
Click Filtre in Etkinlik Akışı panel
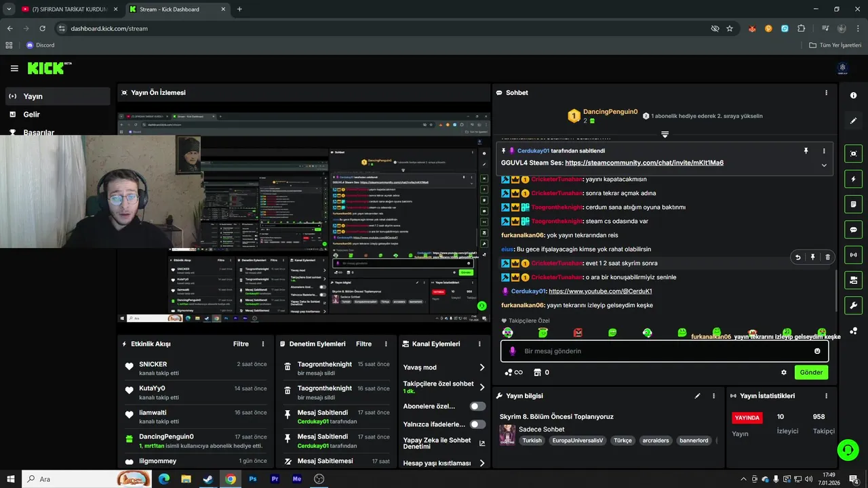(241, 344)
